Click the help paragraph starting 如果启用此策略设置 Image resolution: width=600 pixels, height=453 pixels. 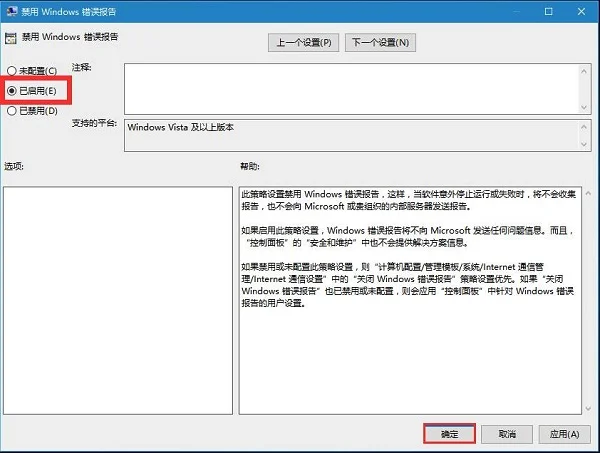pos(407,236)
